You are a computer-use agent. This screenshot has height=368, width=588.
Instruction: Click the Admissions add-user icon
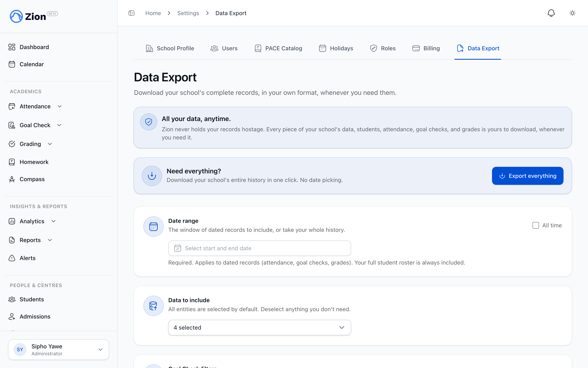click(x=12, y=316)
